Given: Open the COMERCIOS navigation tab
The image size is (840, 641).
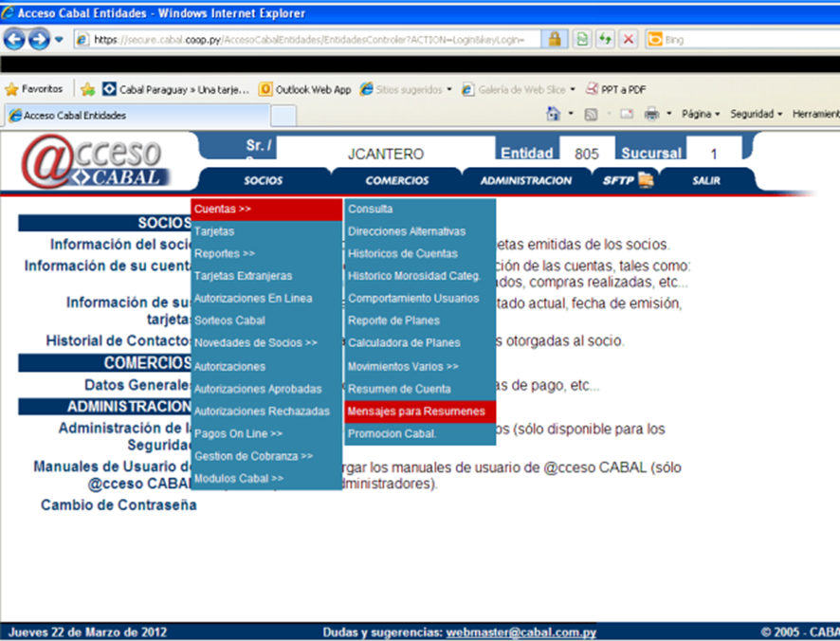Looking at the screenshot, I should click(397, 180).
